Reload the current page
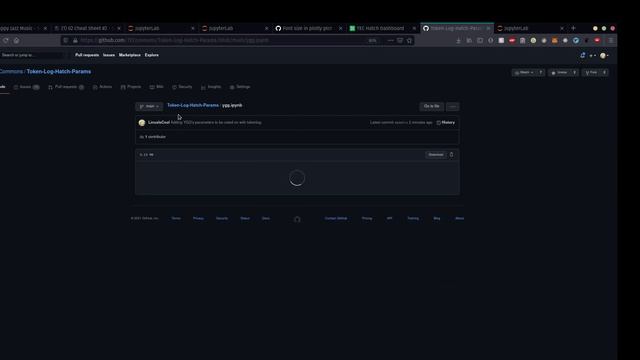 tap(6, 40)
